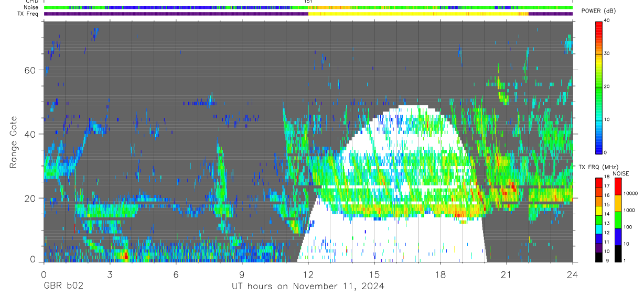Click the 20 tick on Range Gate axis
This screenshot has height=297, width=644.
(30, 198)
